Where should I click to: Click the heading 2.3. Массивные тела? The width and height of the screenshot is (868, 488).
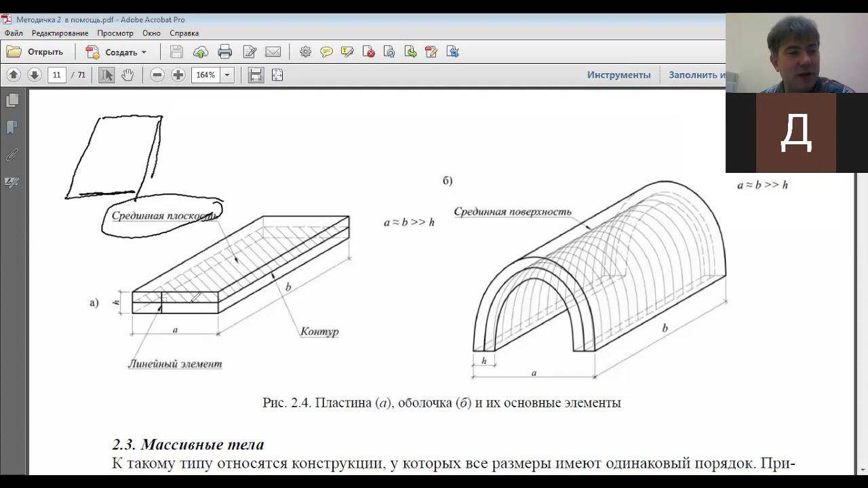pos(188,445)
